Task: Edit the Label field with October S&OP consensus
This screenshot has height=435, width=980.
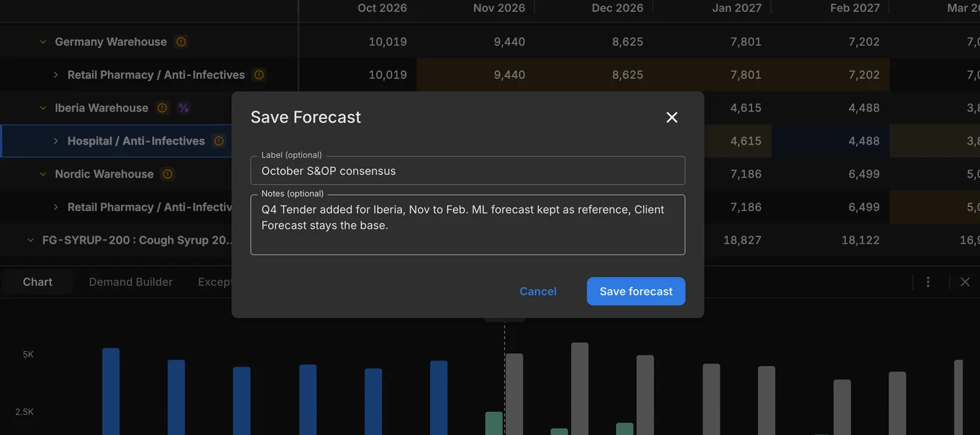Action: click(468, 171)
